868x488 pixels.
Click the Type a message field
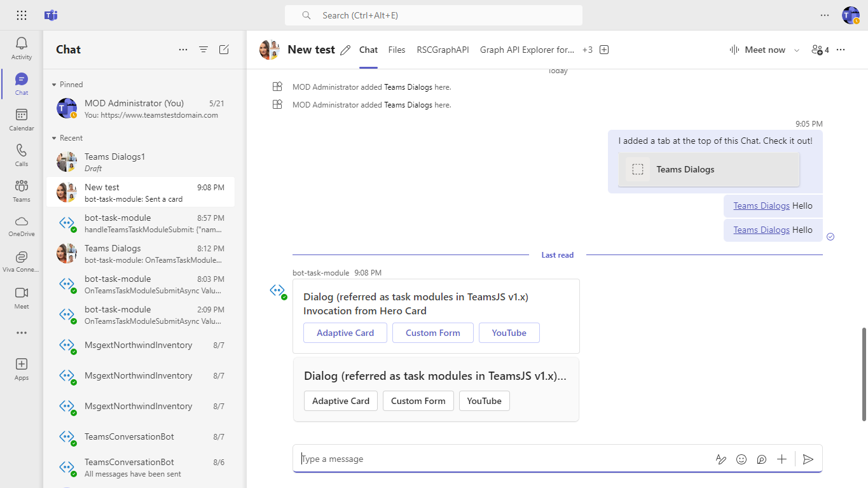(506, 459)
